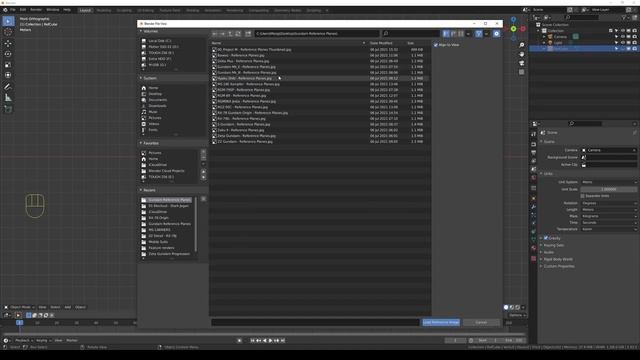Toggle the Align to View checkbox
Screen dimensions: 640x360
436,45
